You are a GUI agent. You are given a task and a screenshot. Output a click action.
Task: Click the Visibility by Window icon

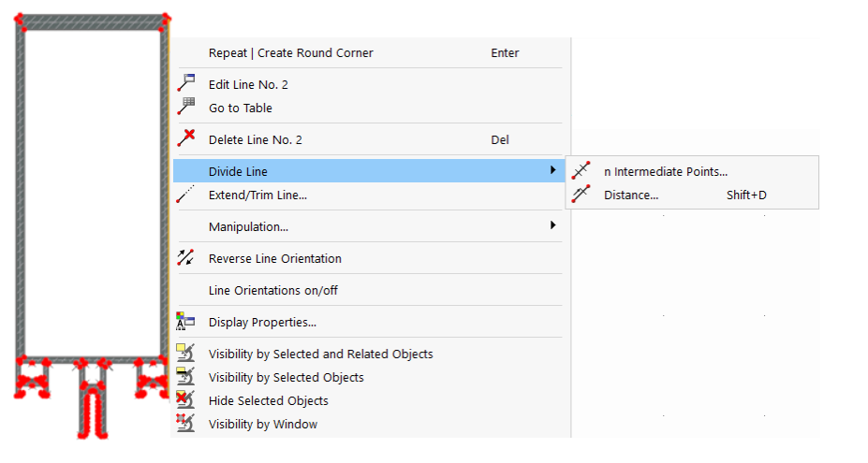(186, 424)
